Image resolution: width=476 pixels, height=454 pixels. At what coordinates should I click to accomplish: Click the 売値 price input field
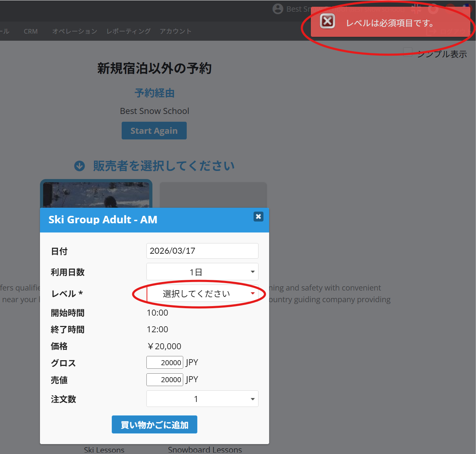pos(164,380)
